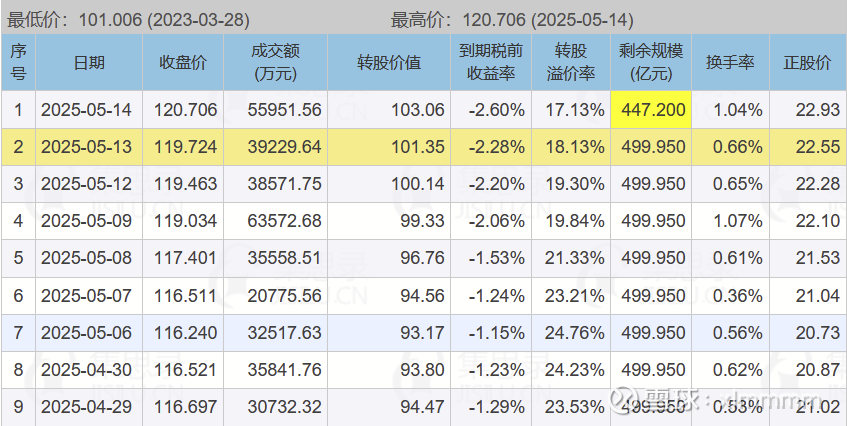Select the 2025-05-06 date cell

88,332
